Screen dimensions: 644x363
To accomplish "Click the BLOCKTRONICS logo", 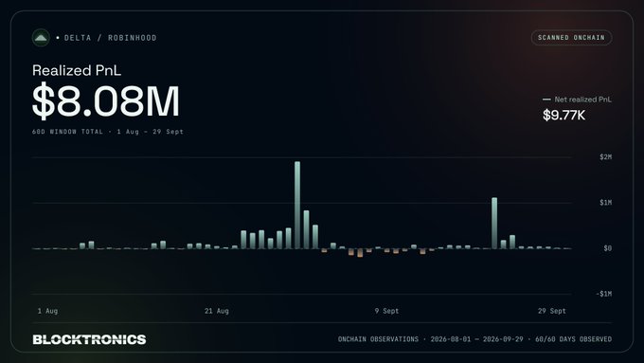I will [x=89, y=339].
